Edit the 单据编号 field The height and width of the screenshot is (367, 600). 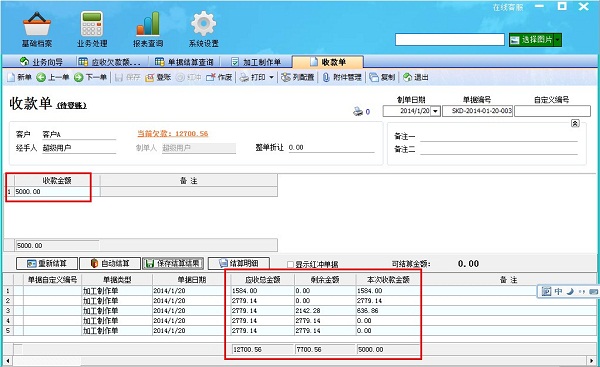(478, 111)
